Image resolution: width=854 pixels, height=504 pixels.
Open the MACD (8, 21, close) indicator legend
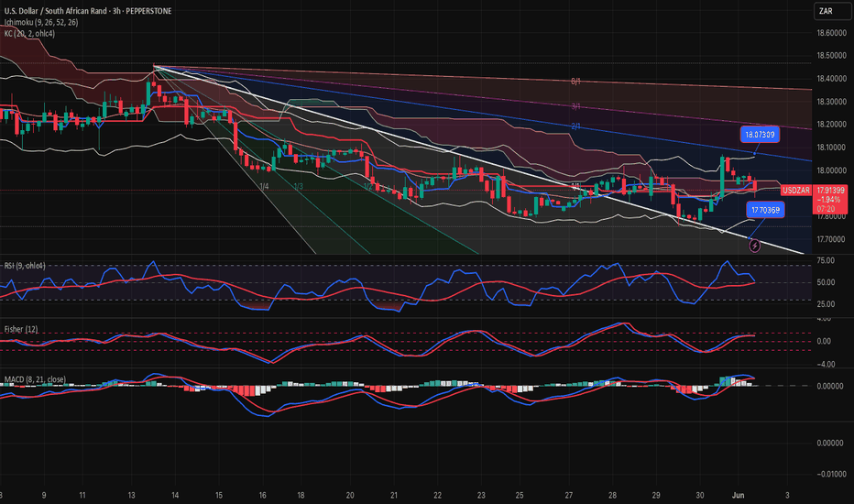coord(35,379)
